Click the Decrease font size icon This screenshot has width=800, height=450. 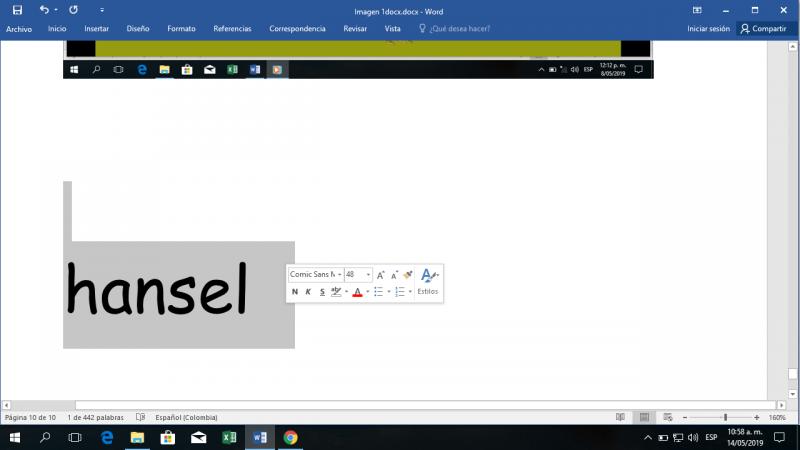point(394,274)
